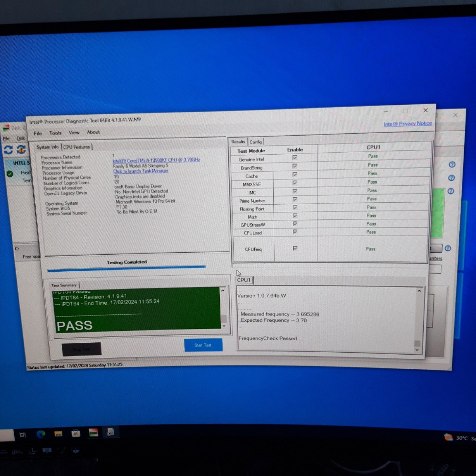Open the Tools menu
Screen dimensions: 476x476
pos(55,133)
